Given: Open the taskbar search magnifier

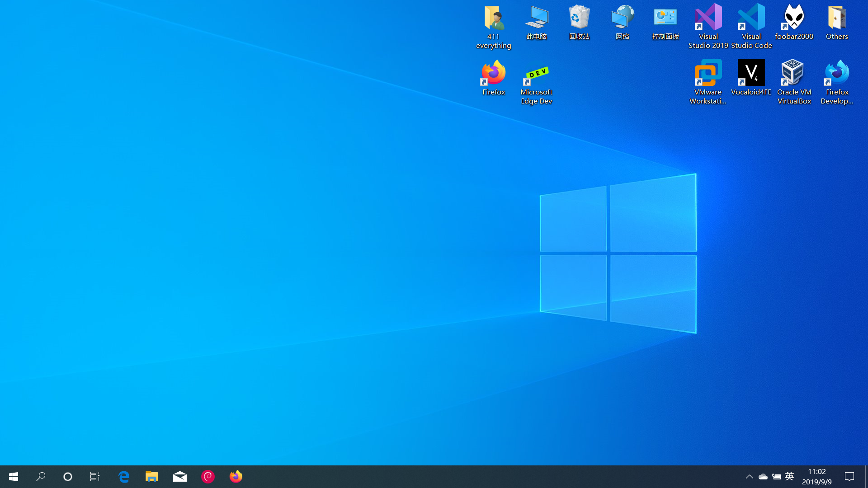Looking at the screenshot, I should tap(41, 477).
